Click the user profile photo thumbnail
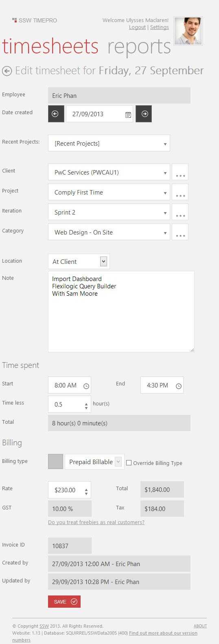Screen dimensions: 219x644 click(188, 31)
